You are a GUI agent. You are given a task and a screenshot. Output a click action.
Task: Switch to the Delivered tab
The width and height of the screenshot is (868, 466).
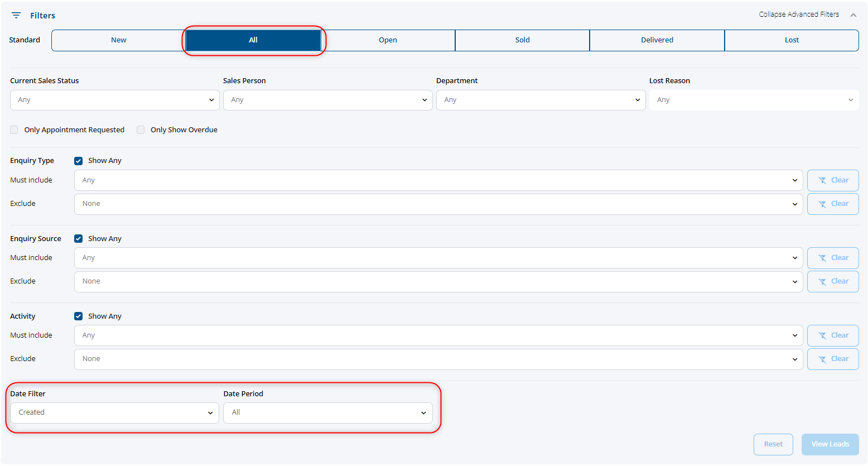657,40
